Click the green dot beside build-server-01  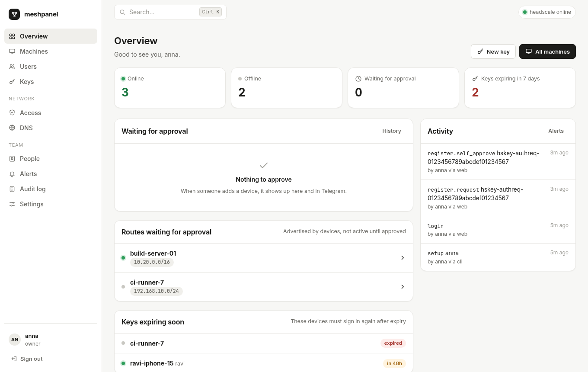(x=123, y=258)
